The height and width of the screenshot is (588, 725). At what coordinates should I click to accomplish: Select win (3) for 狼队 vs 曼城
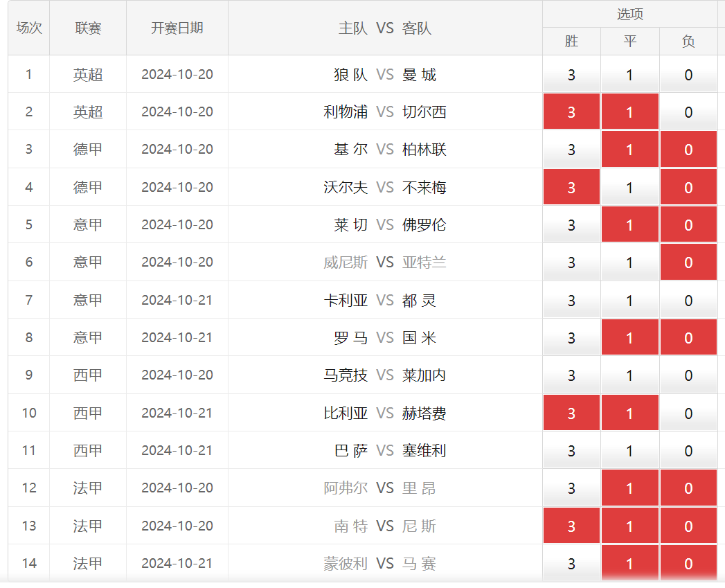571,74
